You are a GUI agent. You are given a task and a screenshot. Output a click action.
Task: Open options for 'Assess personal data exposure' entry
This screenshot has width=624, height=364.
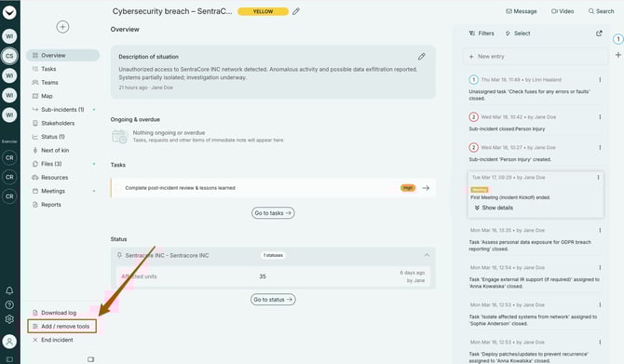coord(600,230)
